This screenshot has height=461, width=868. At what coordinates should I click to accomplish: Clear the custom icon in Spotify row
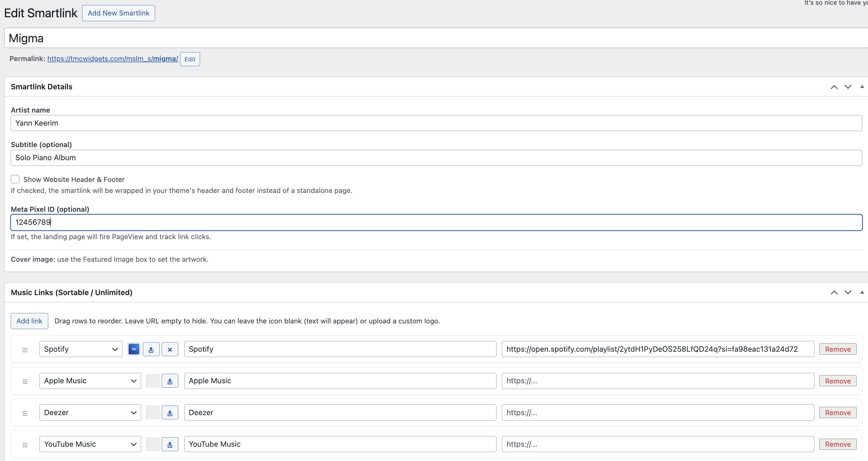(170, 349)
